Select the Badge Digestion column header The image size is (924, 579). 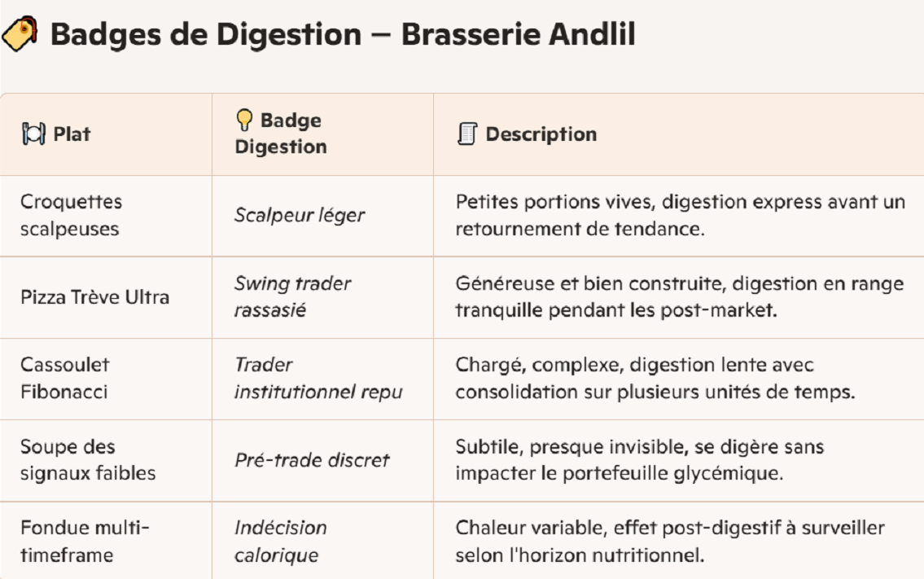point(281,134)
